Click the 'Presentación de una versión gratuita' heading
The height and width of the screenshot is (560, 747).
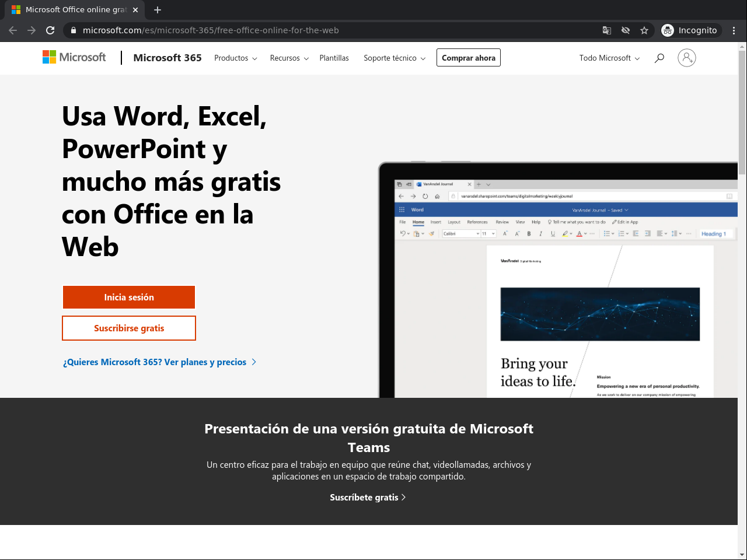tap(369, 438)
